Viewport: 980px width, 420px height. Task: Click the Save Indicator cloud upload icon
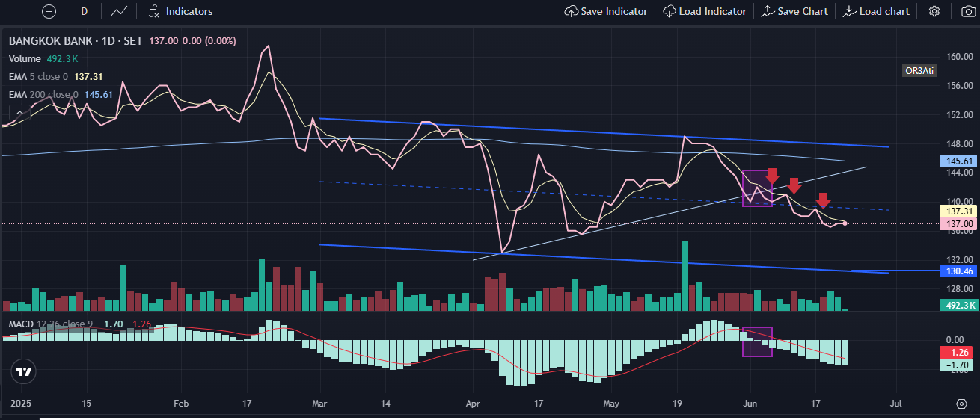coord(571,11)
